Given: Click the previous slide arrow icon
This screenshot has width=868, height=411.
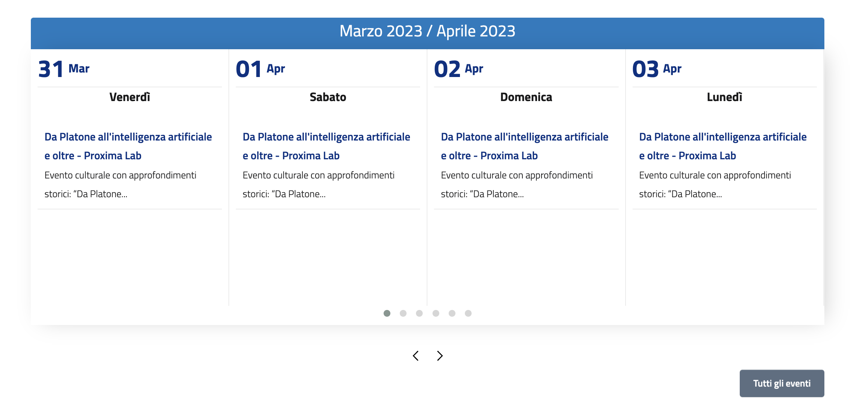Looking at the screenshot, I should click(416, 356).
